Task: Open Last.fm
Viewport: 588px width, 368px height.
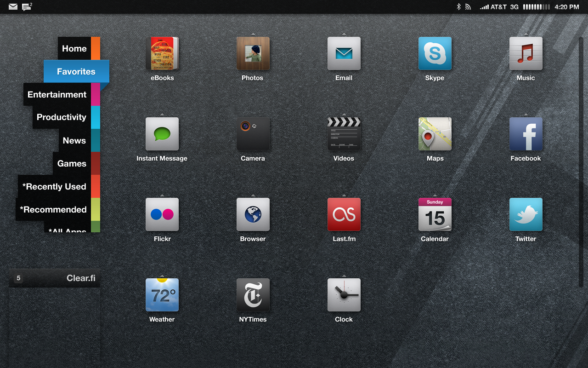Action: [x=344, y=214]
